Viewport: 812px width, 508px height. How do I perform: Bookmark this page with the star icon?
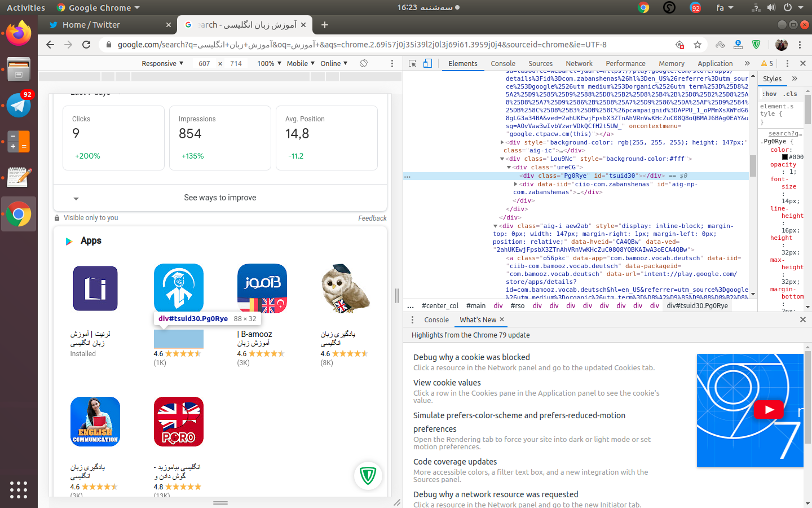pyautogui.click(x=698, y=45)
